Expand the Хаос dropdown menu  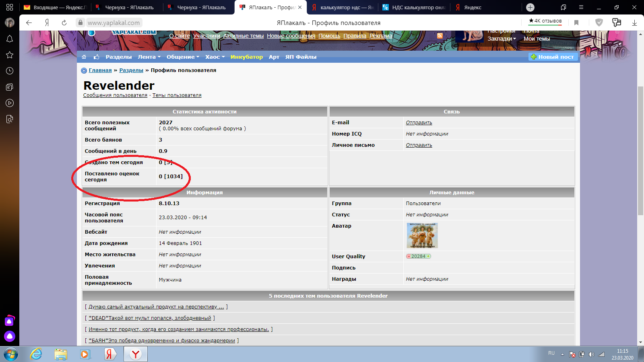[x=215, y=57]
